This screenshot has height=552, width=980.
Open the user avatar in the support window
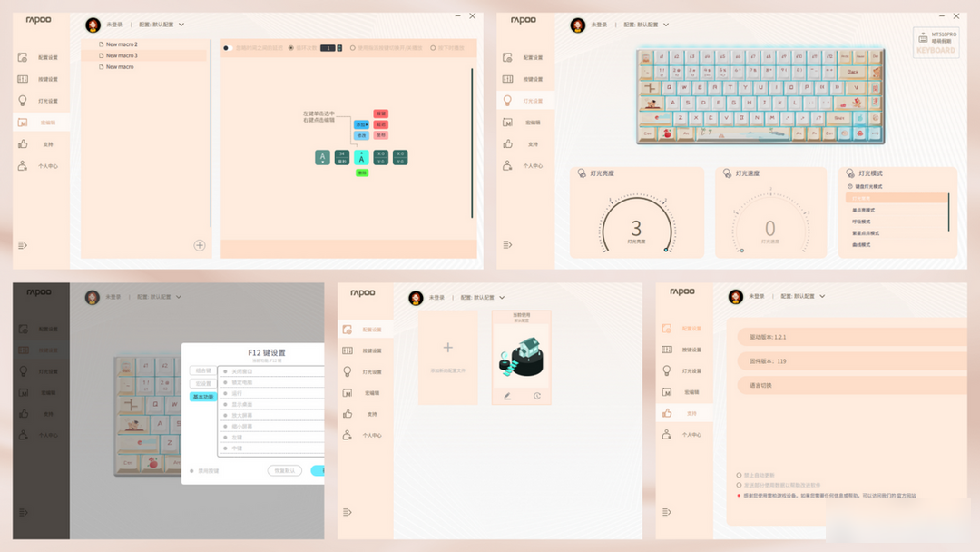click(736, 296)
